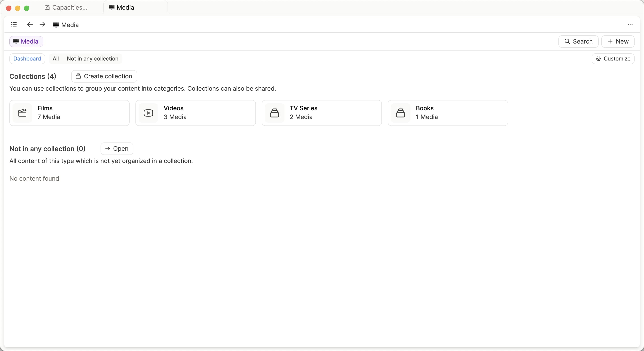644x351 pixels.
Task: Click the purple Media type tag
Action: (26, 42)
